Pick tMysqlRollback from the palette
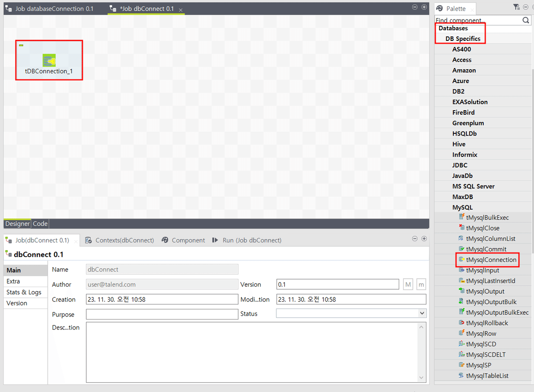The height and width of the screenshot is (392, 534). [x=483, y=323]
